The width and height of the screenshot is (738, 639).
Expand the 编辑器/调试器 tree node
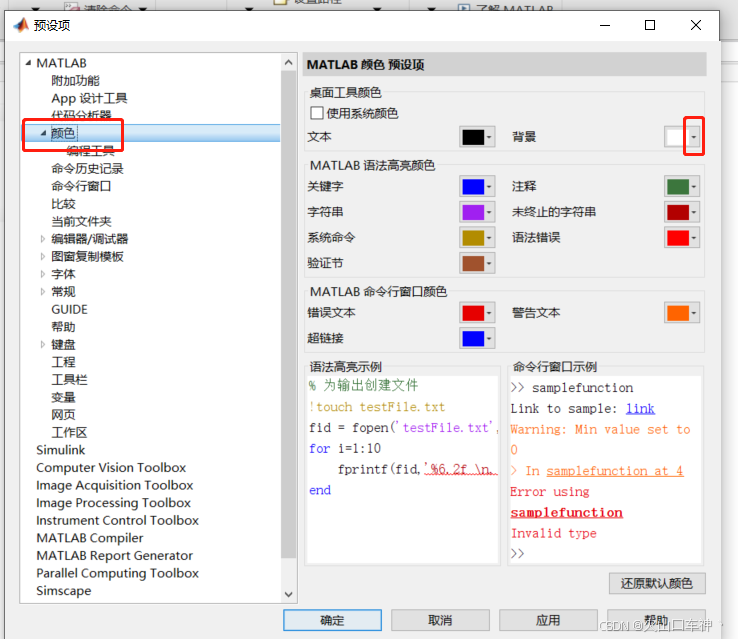coord(43,239)
